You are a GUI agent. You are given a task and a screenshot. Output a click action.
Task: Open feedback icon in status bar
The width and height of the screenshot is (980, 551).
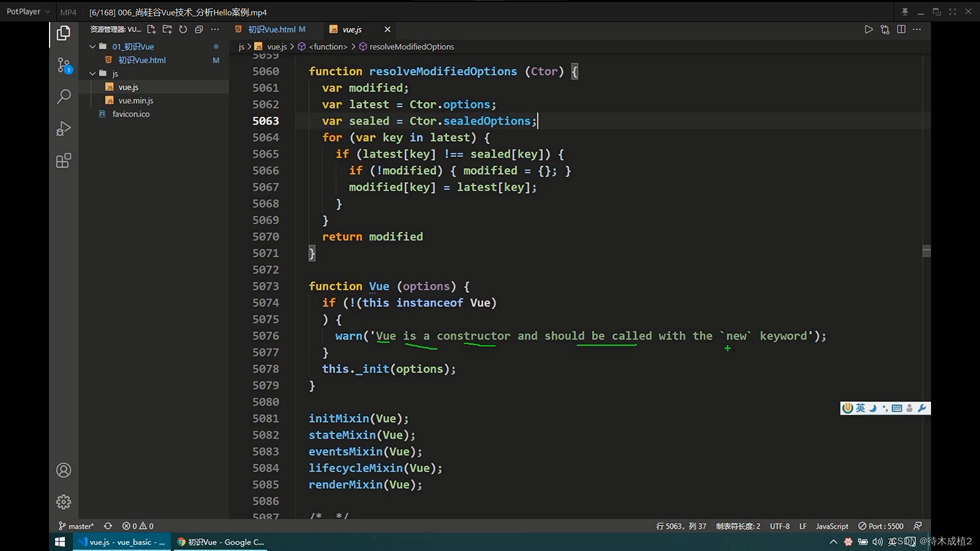coord(918,526)
